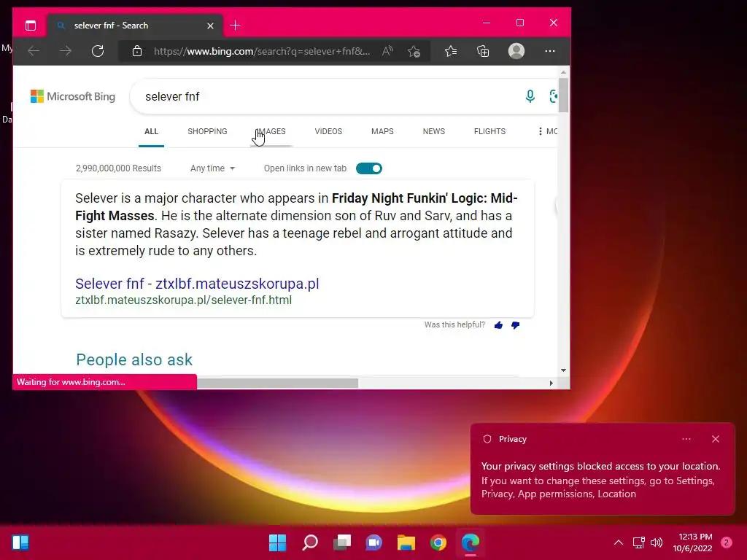Open a new tab with plus button

235,26
